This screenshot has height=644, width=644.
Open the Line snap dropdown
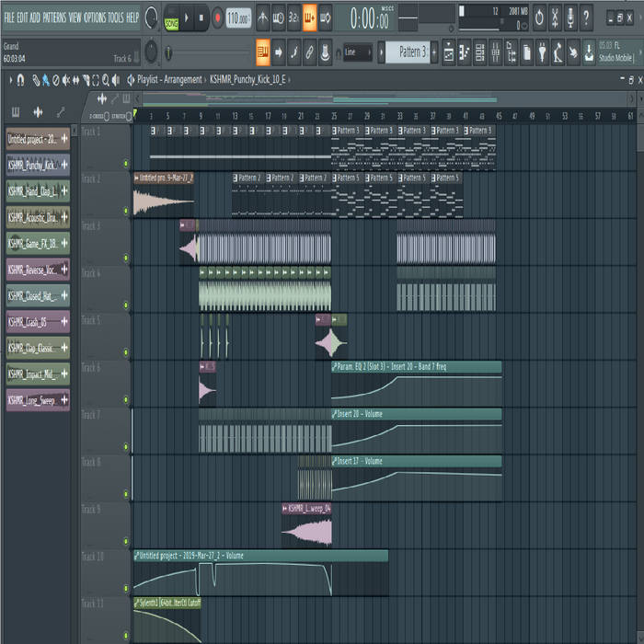tap(357, 52)
